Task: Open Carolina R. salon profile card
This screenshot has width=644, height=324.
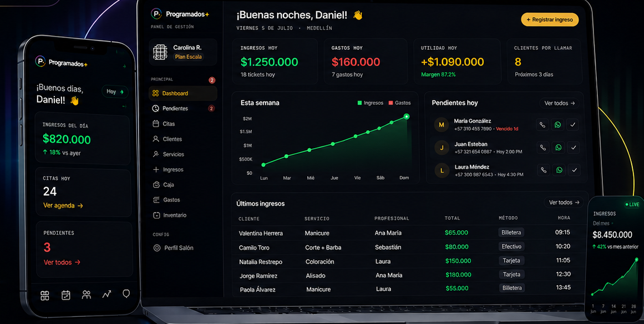Action: (x=183, y=52)
